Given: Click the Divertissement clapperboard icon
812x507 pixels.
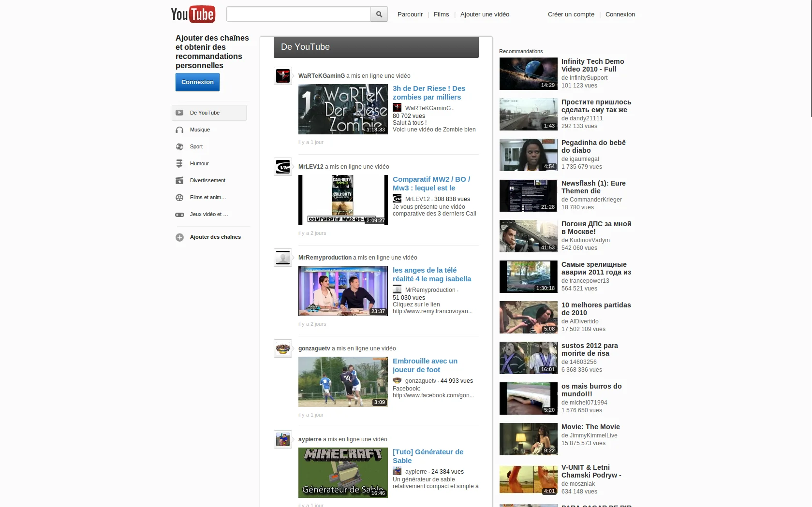Looking at the screenshot, I should pos(179,180).
